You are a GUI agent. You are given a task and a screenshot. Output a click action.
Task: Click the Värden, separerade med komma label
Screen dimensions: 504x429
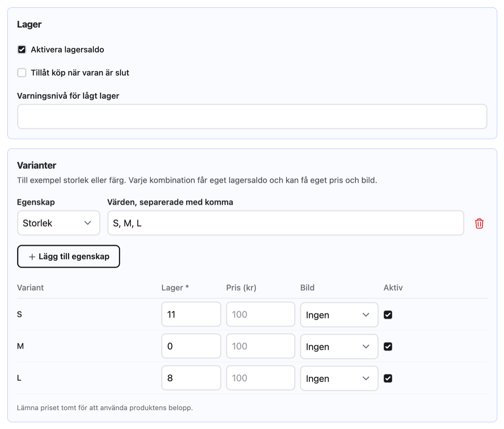pos(170,202)
